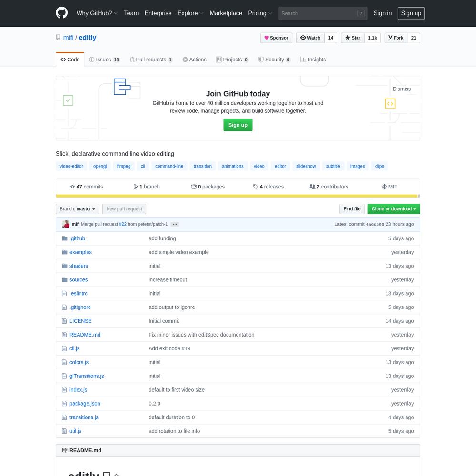Expand the Pricing menu

point(260,13)
